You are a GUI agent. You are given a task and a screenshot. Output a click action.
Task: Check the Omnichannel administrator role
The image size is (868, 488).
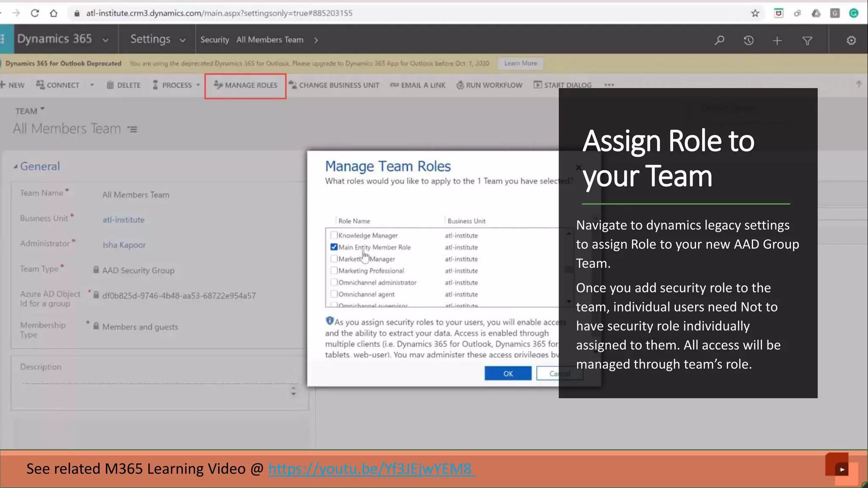pos(334,283)
